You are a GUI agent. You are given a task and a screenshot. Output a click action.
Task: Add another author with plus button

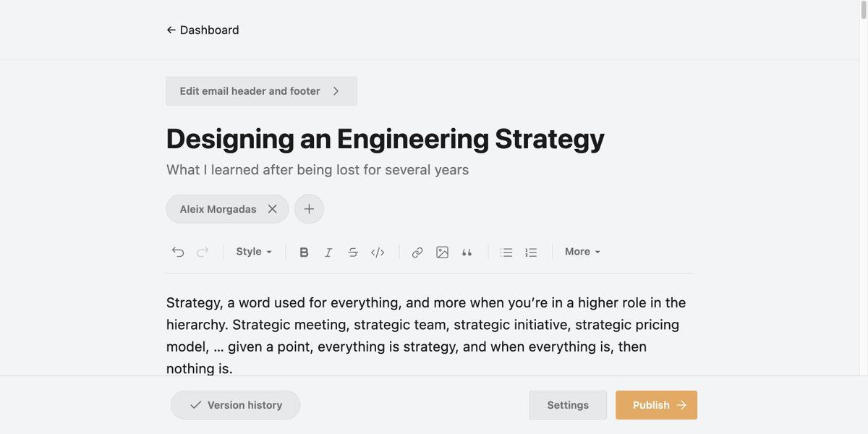click(x=309, y=209)
